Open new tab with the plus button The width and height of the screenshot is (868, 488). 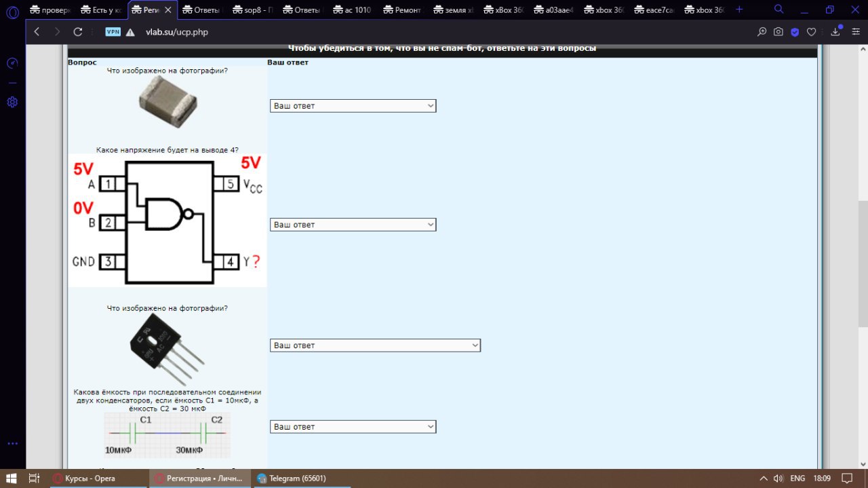click(x=739, y=10)
